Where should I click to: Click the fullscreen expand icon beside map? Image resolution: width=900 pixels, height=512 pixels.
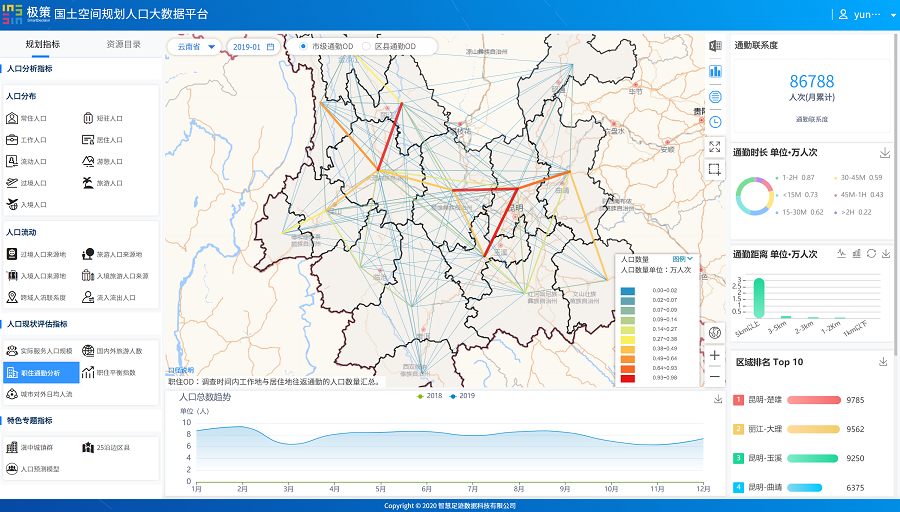pos(715,146)
